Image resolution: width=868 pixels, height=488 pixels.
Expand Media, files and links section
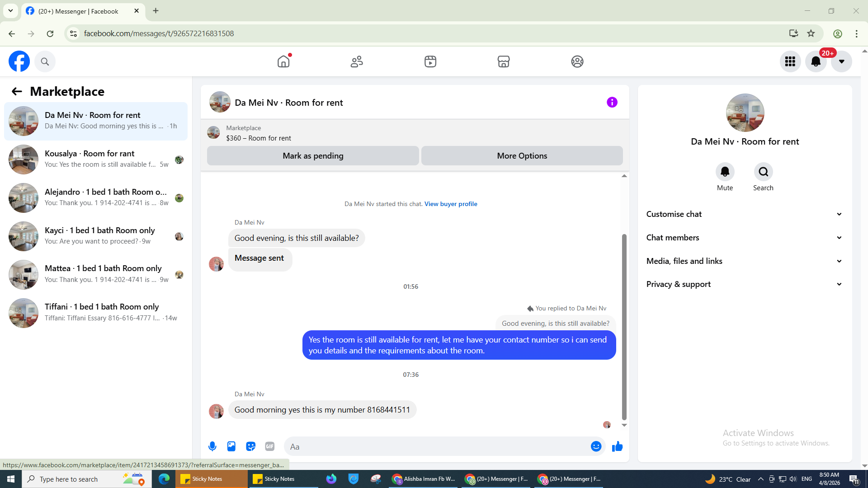pos(744,261)
